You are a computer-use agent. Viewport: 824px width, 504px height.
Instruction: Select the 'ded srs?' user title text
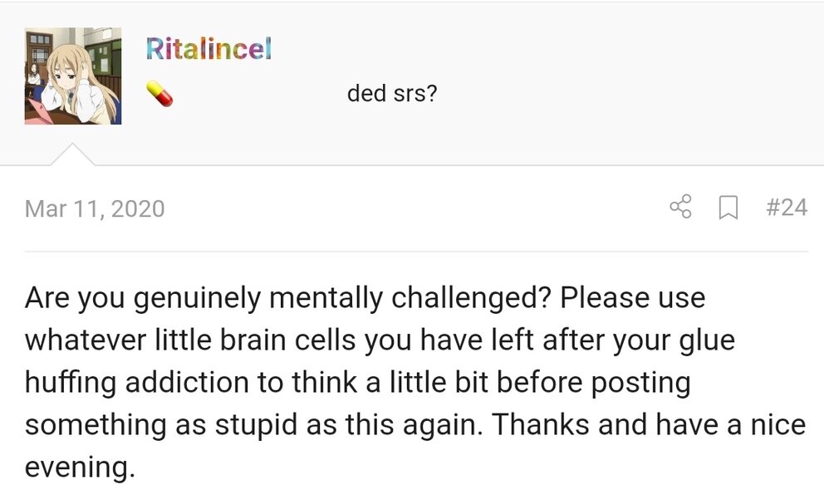coord(392,94)
